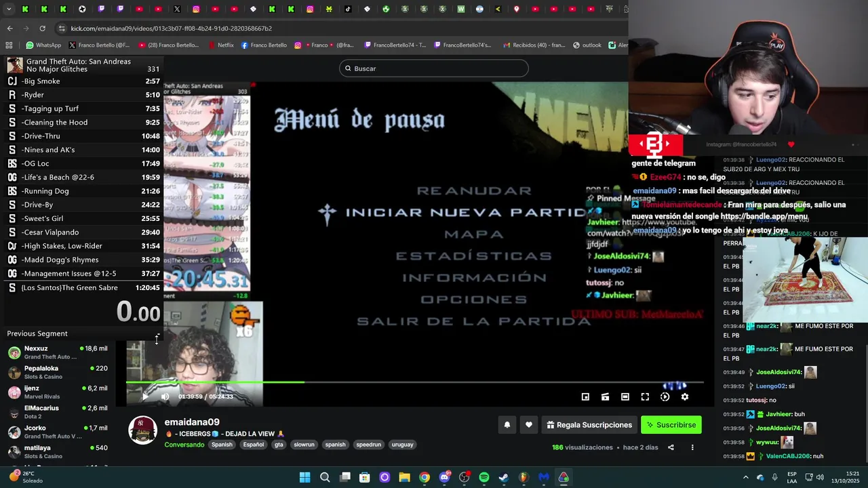Click the 'speedrun' tag

click(x=368, y=445)
